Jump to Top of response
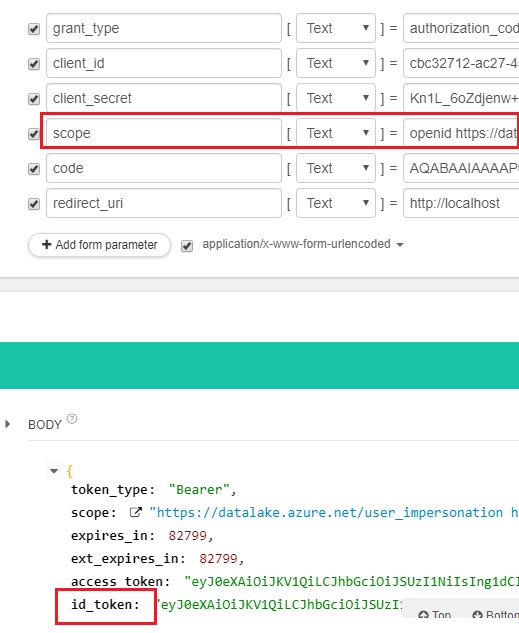This screenshot has width=519, height=633. [x=435, y=615]
